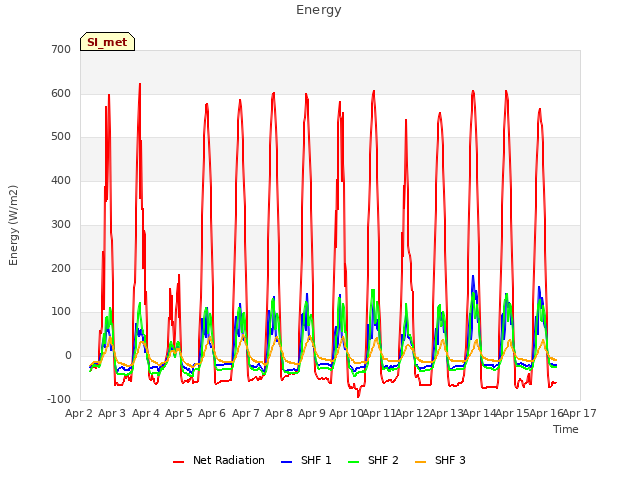Toggle the SHF 3 legend entry
This screenshot has height=480, width=640.
pos(440,460)
